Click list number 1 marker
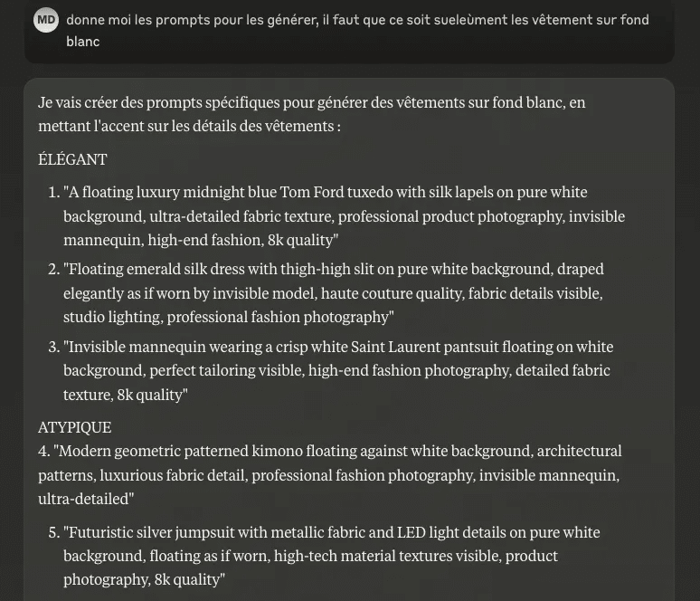 [x=54, y=193]
